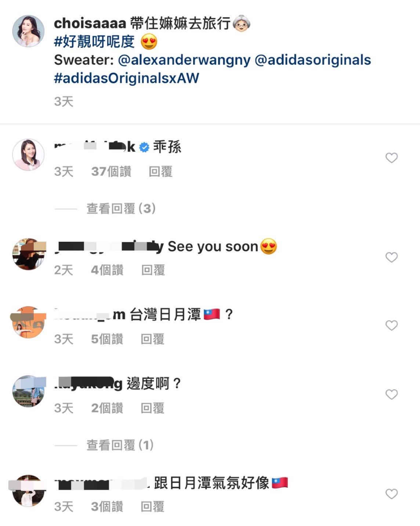Image resolution: width=420 pixels, height=526 pixels.
Task: Like the 台灣日月潭 comment
Action: (391, 325)
